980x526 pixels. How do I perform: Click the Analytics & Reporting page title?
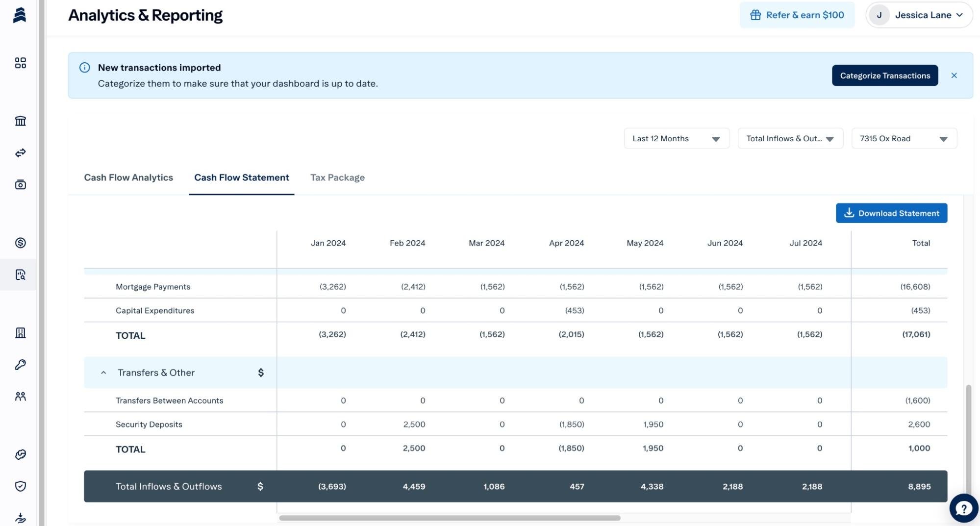tap(145, 15)
